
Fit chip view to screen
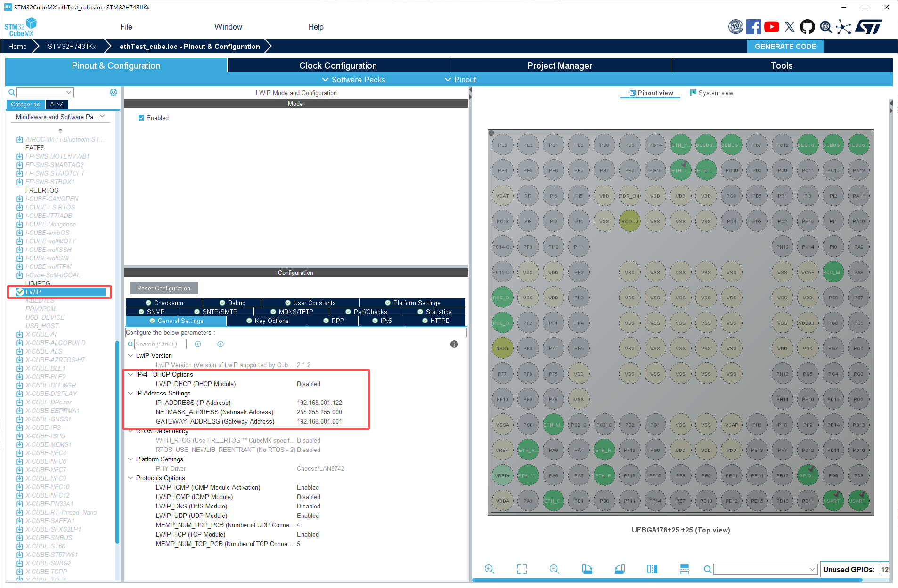522,569
